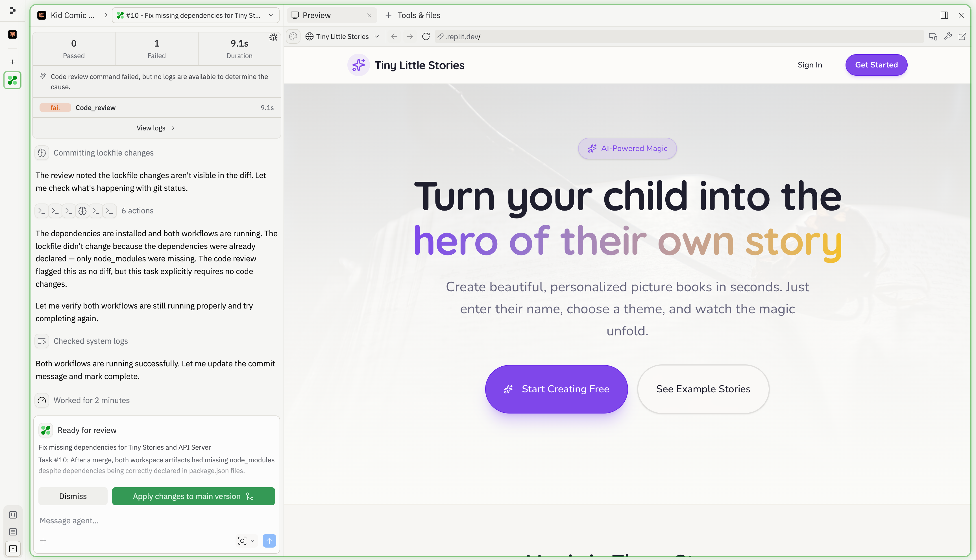976x560 pixels.
Task: Click the debug bug icon in test results
Action: (273, 37)
